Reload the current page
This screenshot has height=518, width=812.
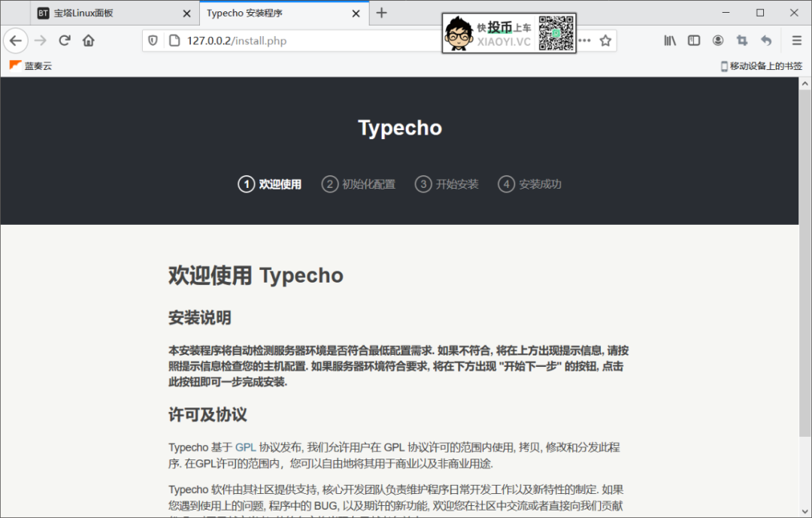(x=64, y=41)
